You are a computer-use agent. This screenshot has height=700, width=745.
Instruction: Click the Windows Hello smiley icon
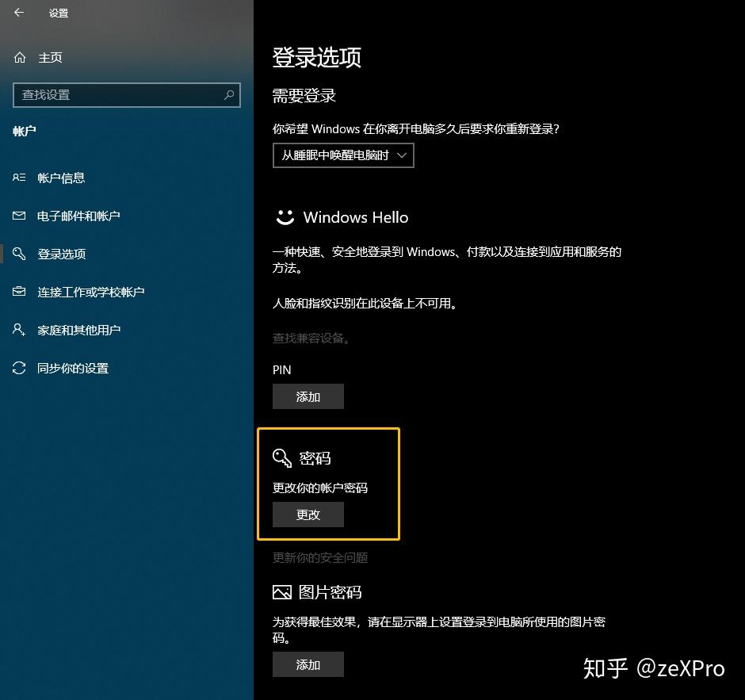click(x=285, y=217)
